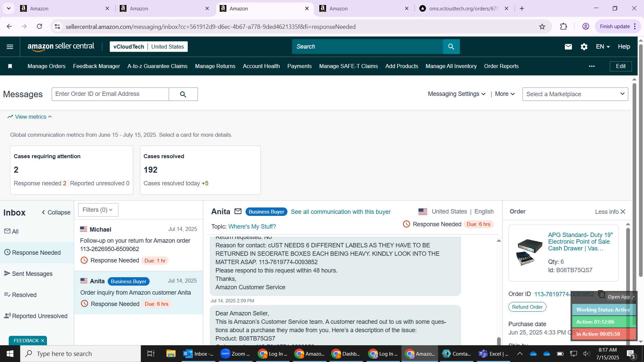Image resolution: width=644 pixels, height=362 pixels.
Task: Open the buyer messages mail icon
Action: (568, 47)
